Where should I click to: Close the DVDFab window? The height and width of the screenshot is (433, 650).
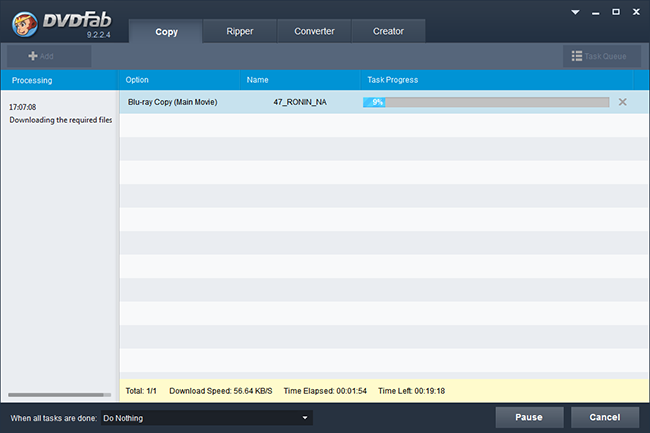coord(636,12)
